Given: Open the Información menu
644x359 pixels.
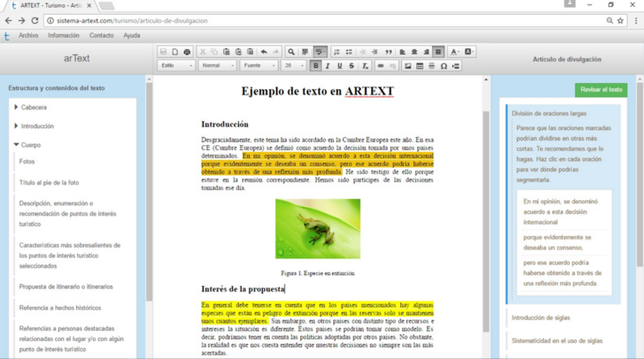Looking at the screenshot, I should 64,36.
